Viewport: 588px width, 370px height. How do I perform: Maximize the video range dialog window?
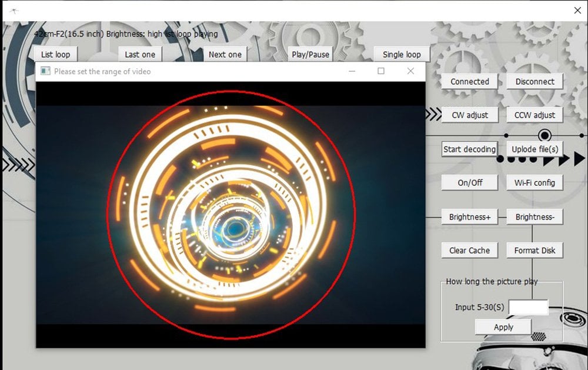[x=381, y=71]
